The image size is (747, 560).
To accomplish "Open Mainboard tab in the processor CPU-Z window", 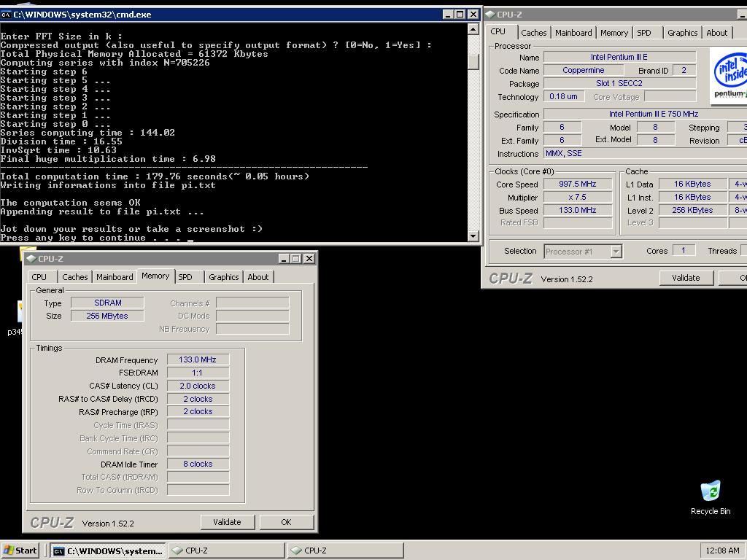I will point(573,33).
